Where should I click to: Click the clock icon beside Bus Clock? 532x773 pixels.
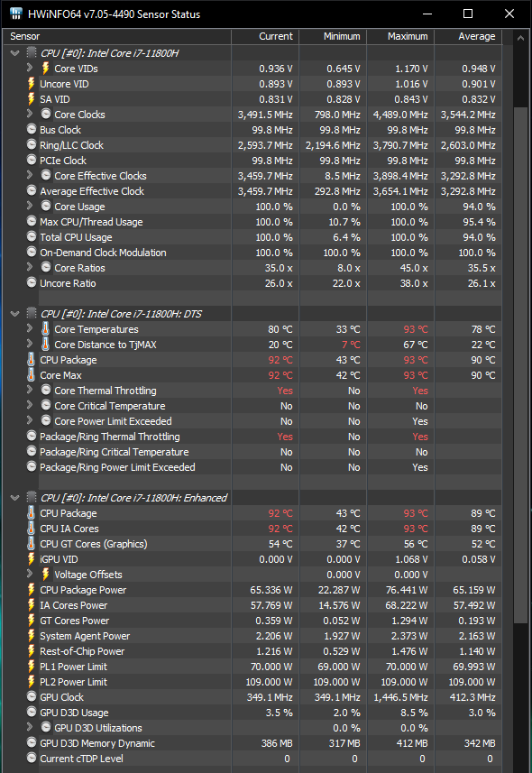(x=32, y=129)
